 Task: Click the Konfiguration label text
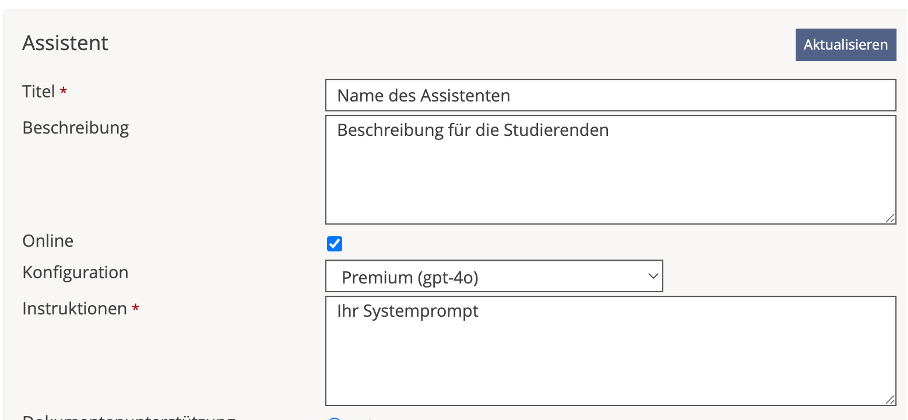click(x=75, y=272)
